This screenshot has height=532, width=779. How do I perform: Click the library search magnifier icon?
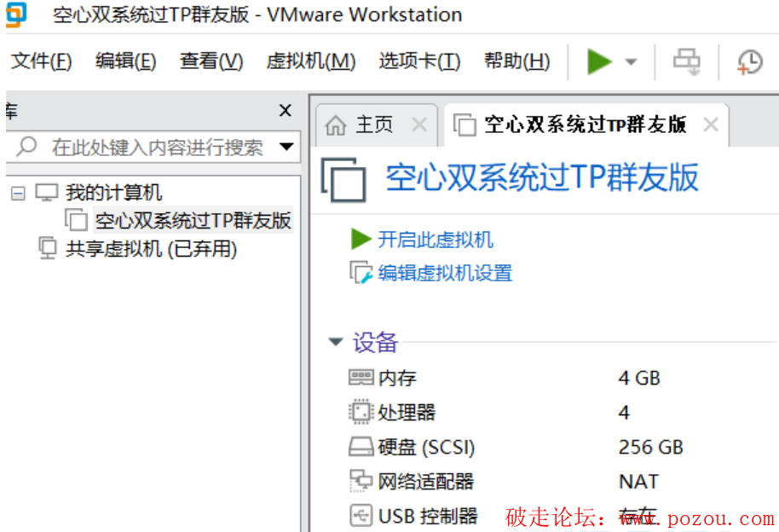pyautogui.click(x=26, y=147)
